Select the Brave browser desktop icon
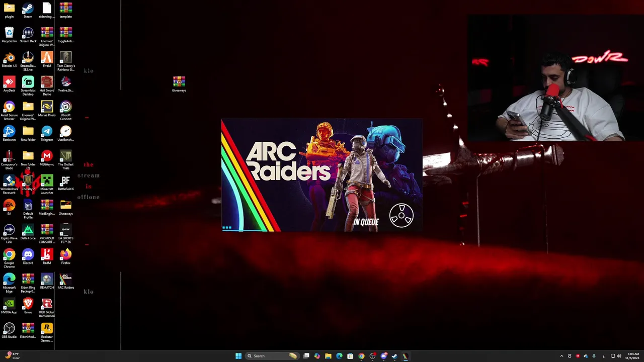Viewport: 644px width, 362px height. (28, 306)
